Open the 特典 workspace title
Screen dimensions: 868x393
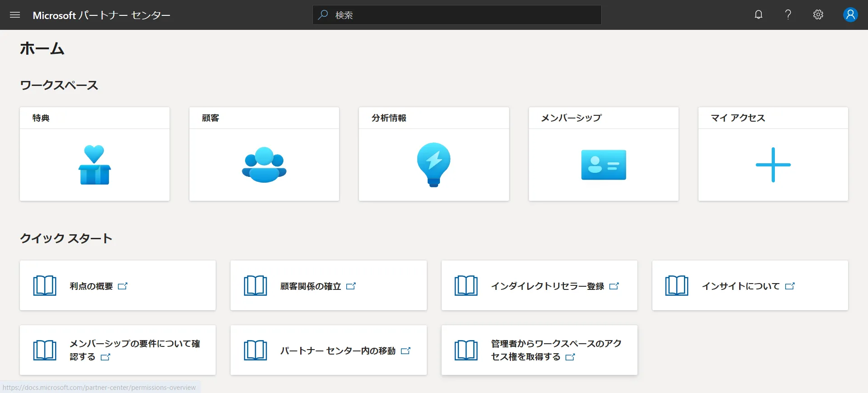click(x=41, y=118)
